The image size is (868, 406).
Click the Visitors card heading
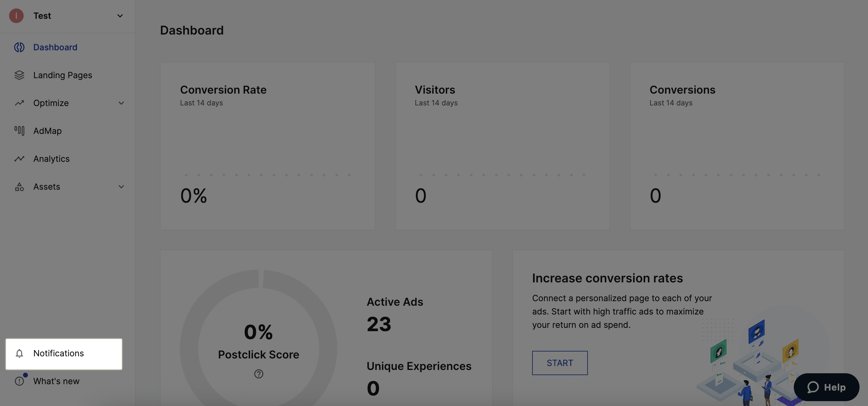(435, 90)
